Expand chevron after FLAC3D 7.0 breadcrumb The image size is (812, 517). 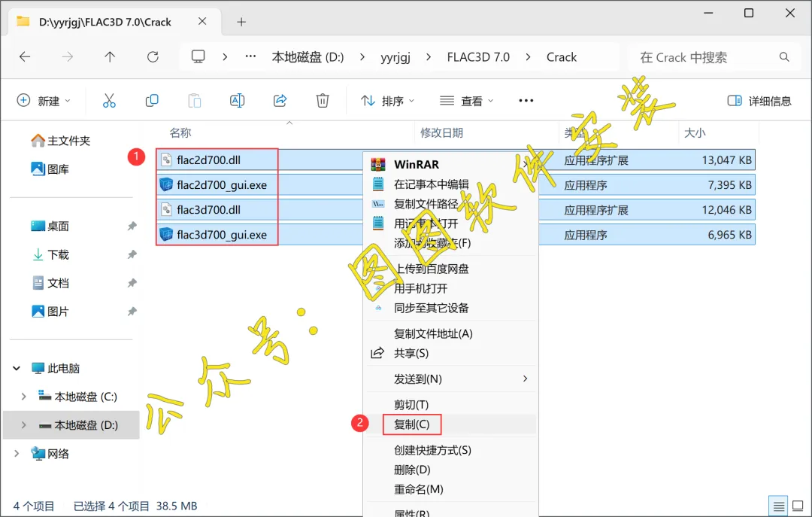pyautogui.click(x=528, y=57)
